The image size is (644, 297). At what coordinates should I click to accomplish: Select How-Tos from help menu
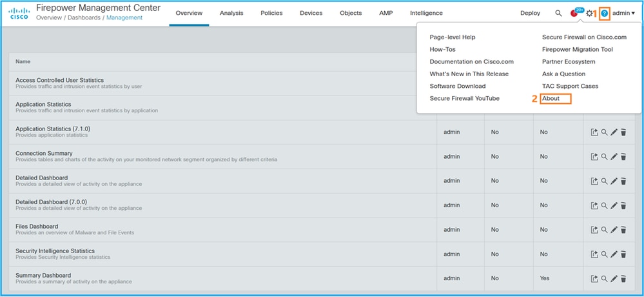(x=442, y=49)
